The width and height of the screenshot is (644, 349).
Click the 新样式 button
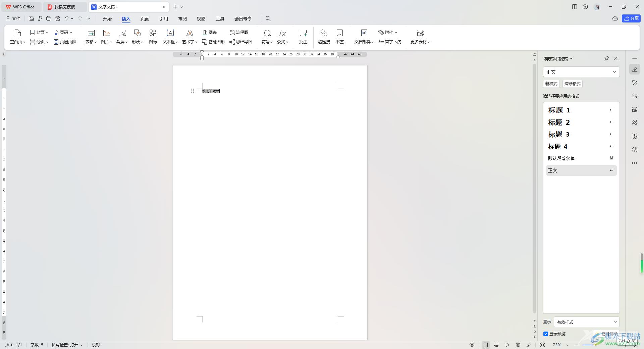point(551,84)
